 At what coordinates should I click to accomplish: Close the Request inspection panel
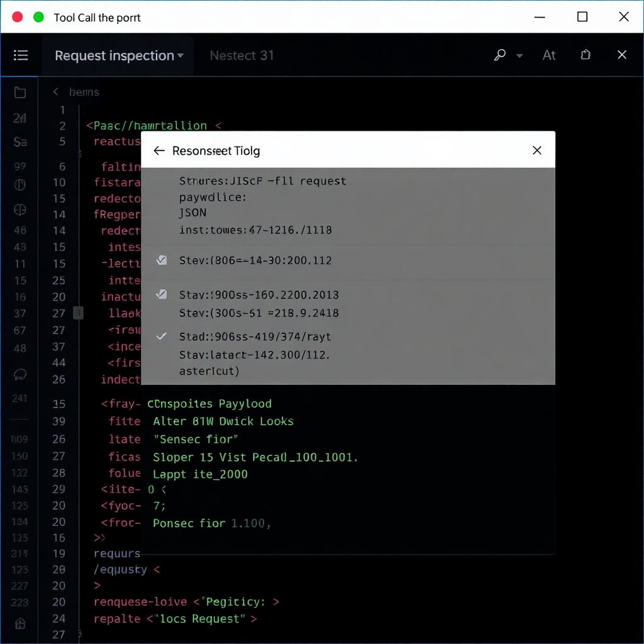pos(622,55)
